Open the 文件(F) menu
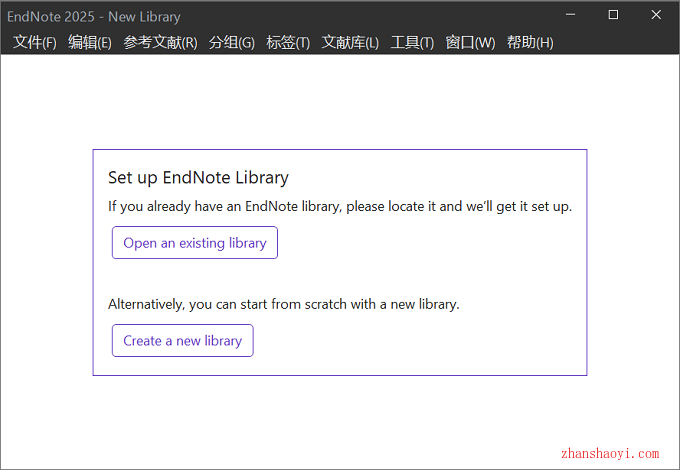 pyautogui.click(x=35, y=42)
